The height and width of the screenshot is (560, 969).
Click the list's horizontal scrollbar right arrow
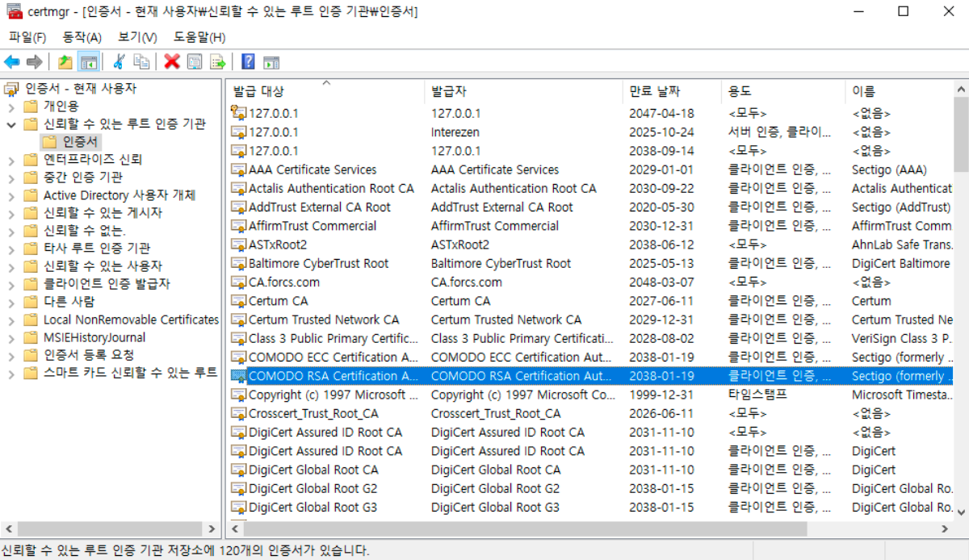[x=946, y=529]
